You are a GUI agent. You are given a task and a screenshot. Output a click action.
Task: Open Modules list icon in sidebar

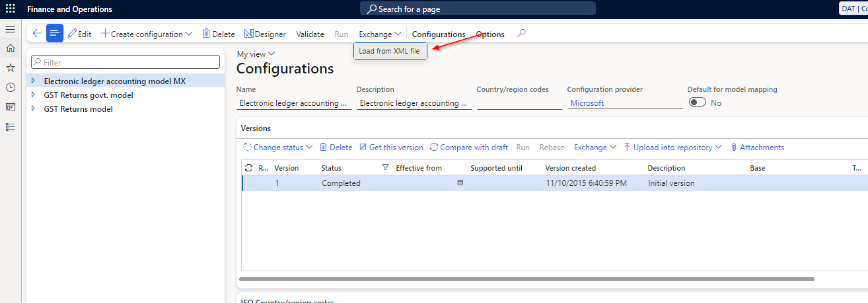coord(10,126)
